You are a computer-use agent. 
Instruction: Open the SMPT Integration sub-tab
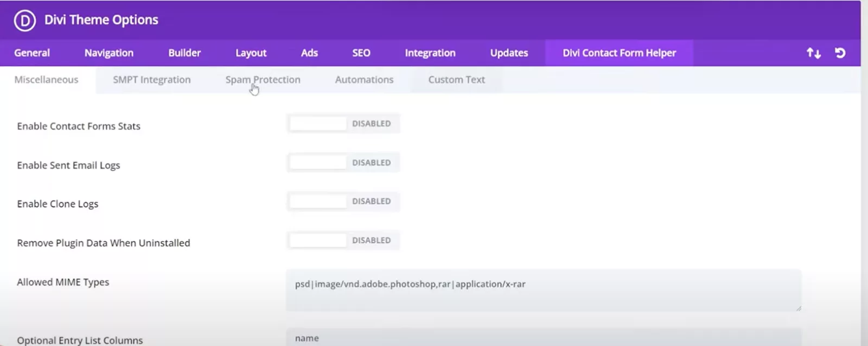point(152,80)
